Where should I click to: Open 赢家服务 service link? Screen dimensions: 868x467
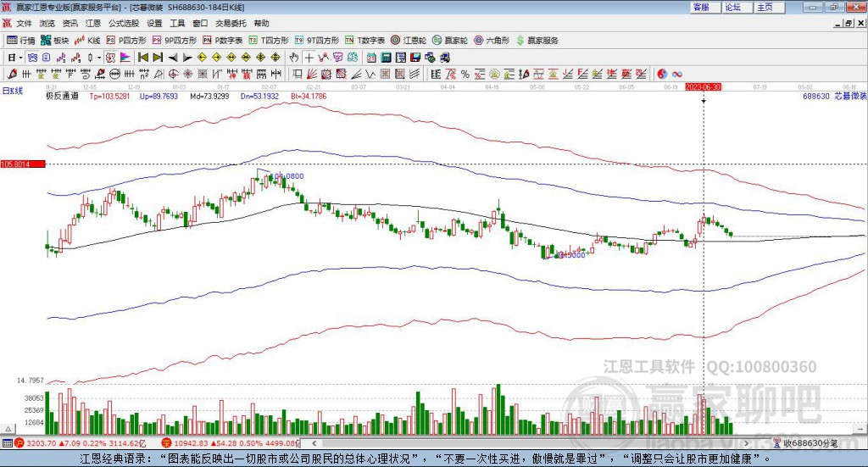(537, 41)
